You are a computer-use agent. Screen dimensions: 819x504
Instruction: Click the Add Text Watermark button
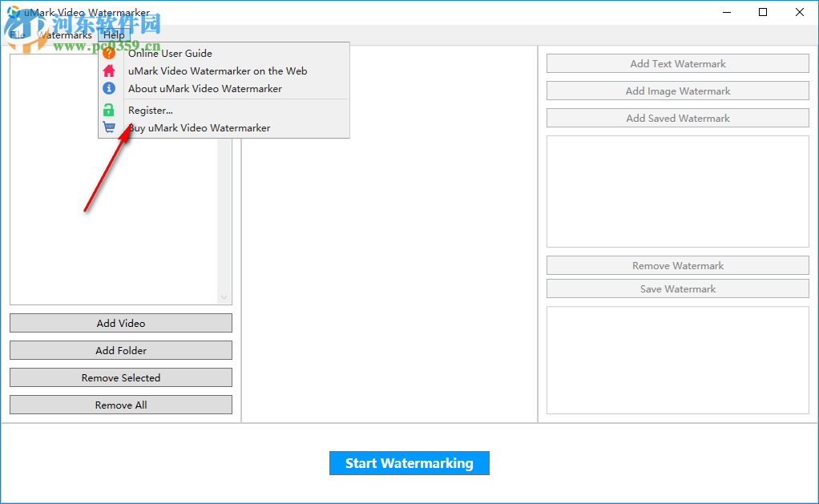tap(677, 62)
